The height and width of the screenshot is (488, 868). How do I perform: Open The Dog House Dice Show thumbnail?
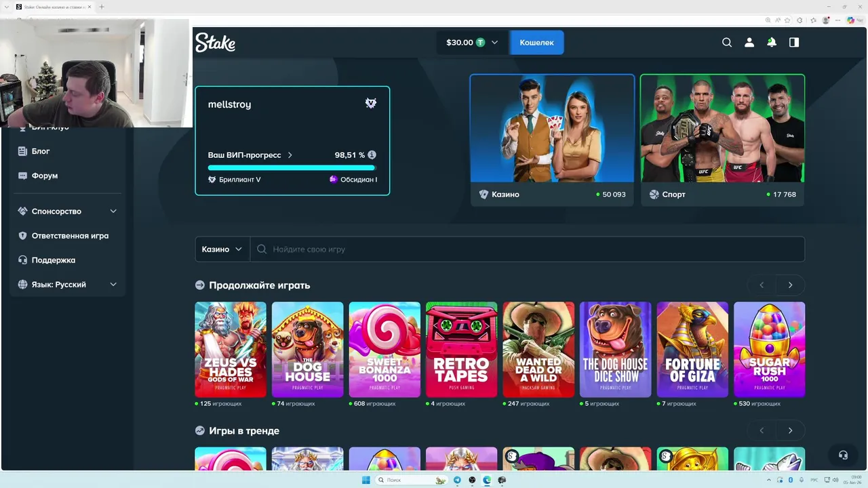(615, 350)
